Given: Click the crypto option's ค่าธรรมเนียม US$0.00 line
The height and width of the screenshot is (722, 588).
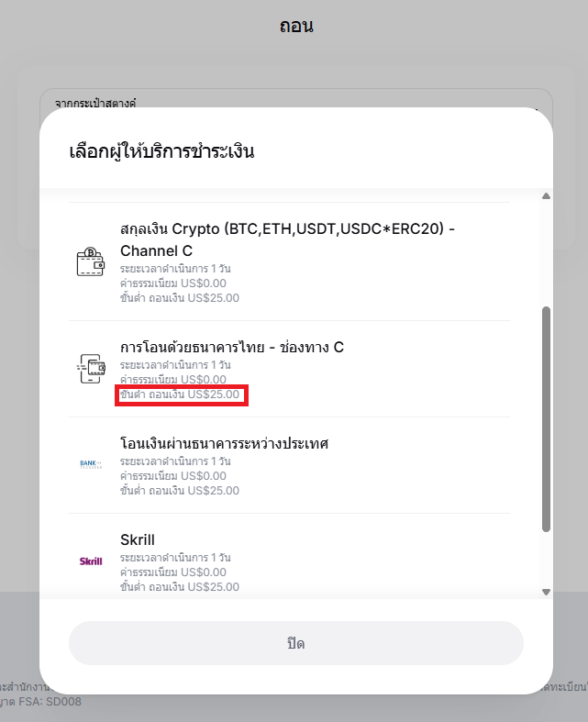Looking at the screenshot, I should pos(173,283).
